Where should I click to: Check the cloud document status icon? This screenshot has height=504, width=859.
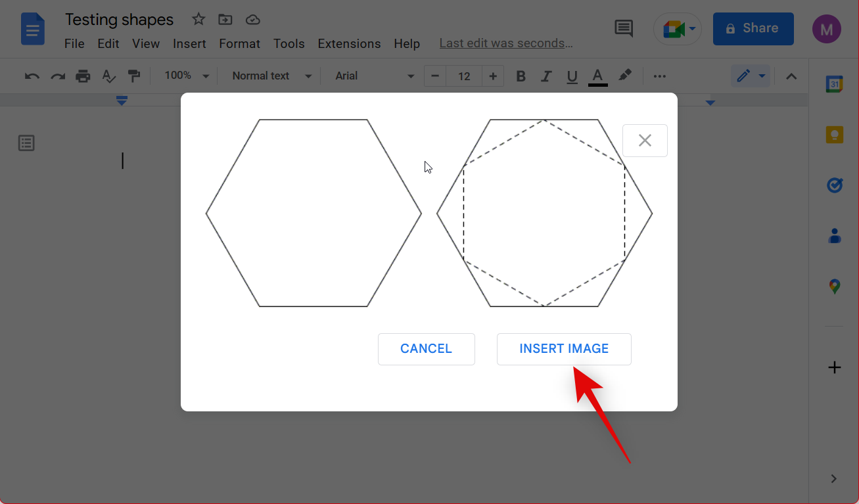click(x=253, y=19)
